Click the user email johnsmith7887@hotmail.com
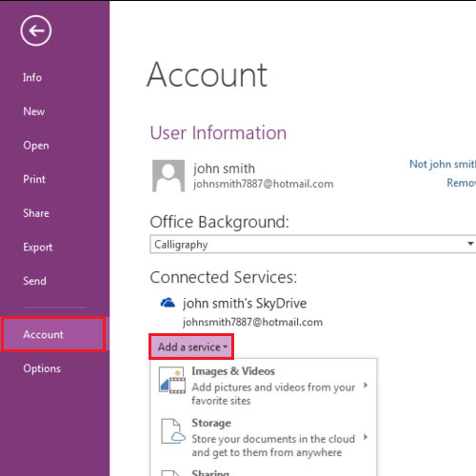 pyautogui.click(x=264, y=184)
